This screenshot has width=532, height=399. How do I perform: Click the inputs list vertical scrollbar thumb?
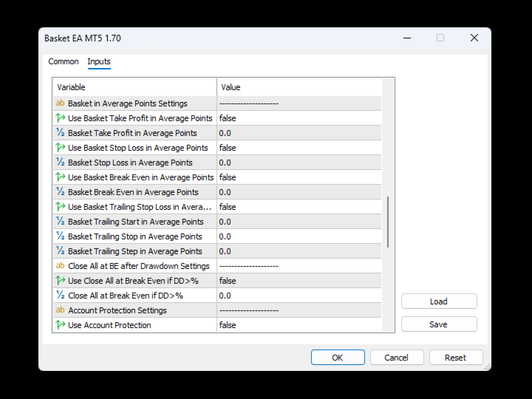(x=388, y=222)
